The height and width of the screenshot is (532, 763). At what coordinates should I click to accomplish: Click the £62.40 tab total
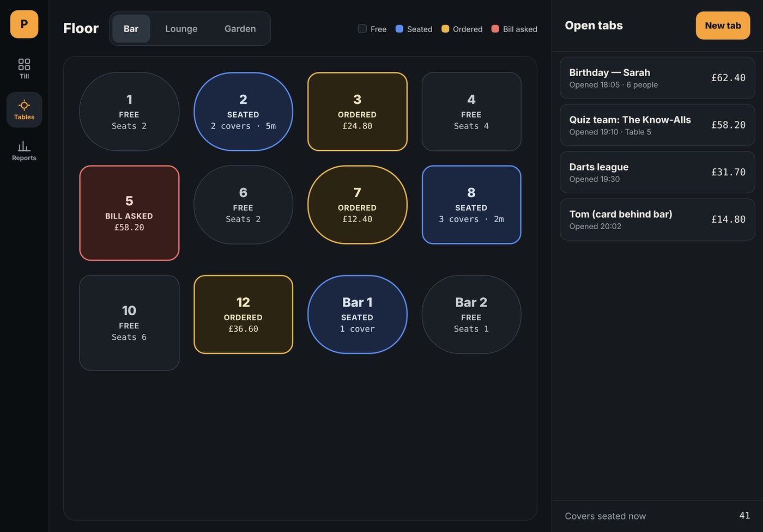(728, 78)
